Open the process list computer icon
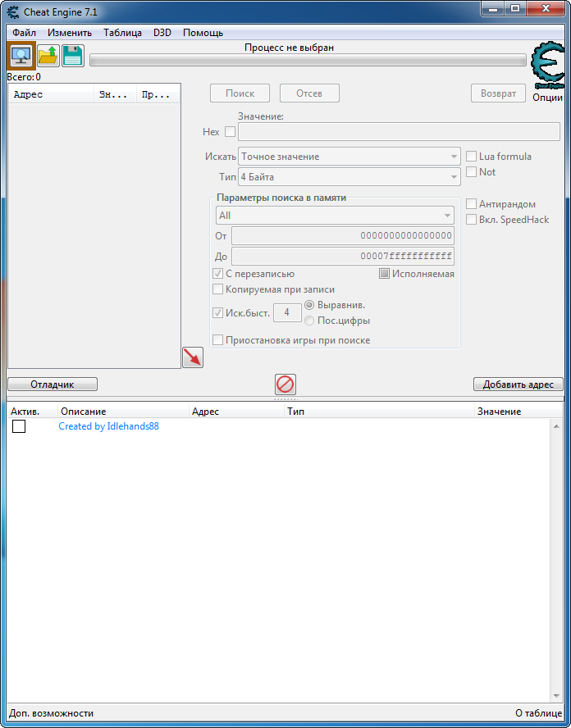 (x=21, y=57)
